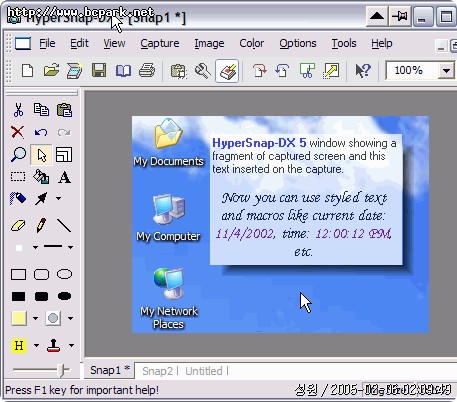Screen dimensions: 457x402
Task: Expand arrow tool options dropdown
Action: coord(58,198)
